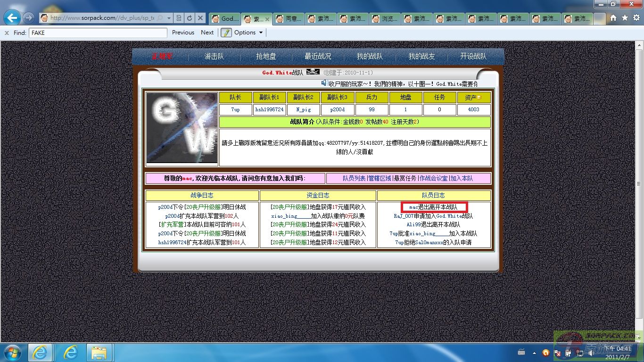
Task: Click the Compatibility View icon in address bar
Action: point(179,18)
